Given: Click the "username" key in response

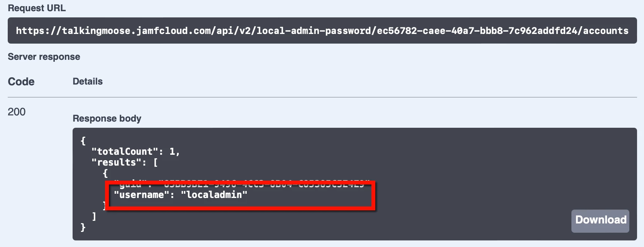Looking at the screenshot, I should point(142,195).
